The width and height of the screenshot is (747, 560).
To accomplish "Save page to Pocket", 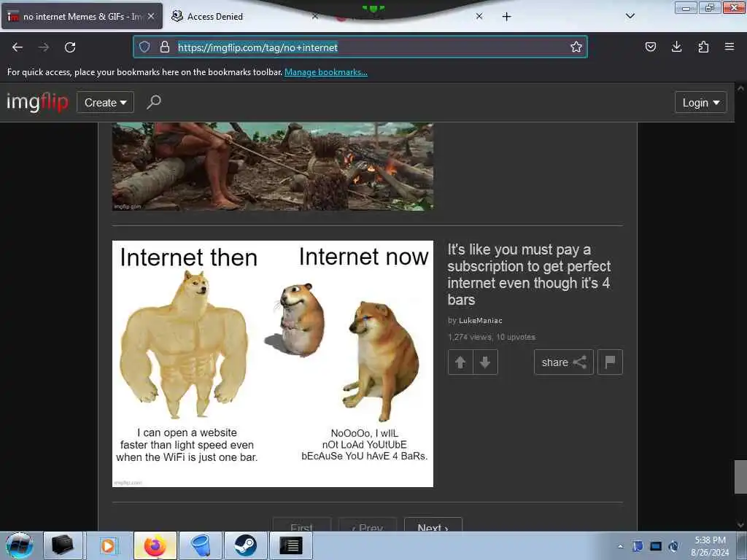I will 650,47.
